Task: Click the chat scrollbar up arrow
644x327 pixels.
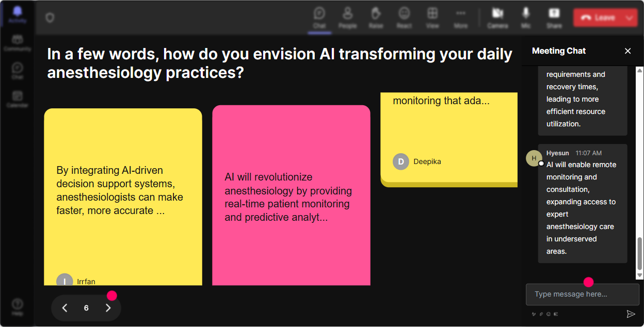Action: coord(640,70)
